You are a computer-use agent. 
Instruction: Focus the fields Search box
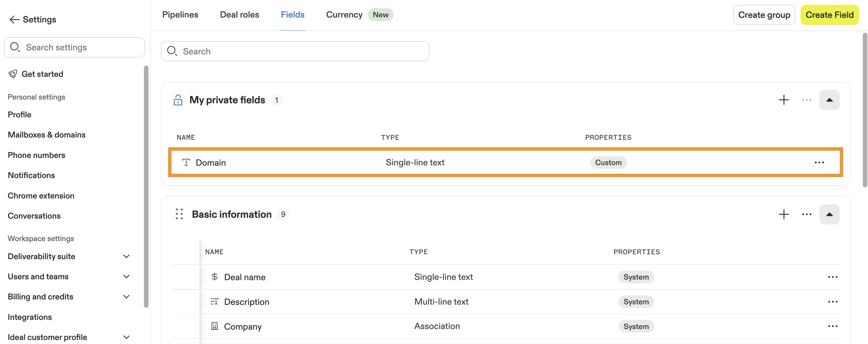coord(295,51)
